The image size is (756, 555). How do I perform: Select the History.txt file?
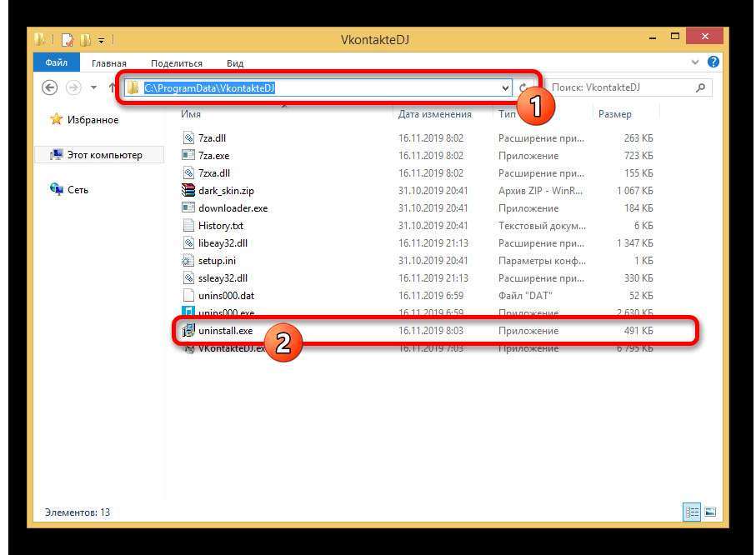coord(220,226)
